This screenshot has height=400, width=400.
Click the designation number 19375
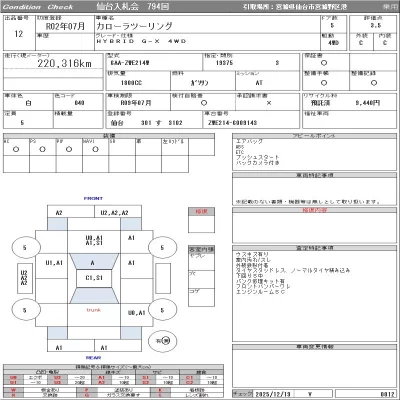pos(224,63)
